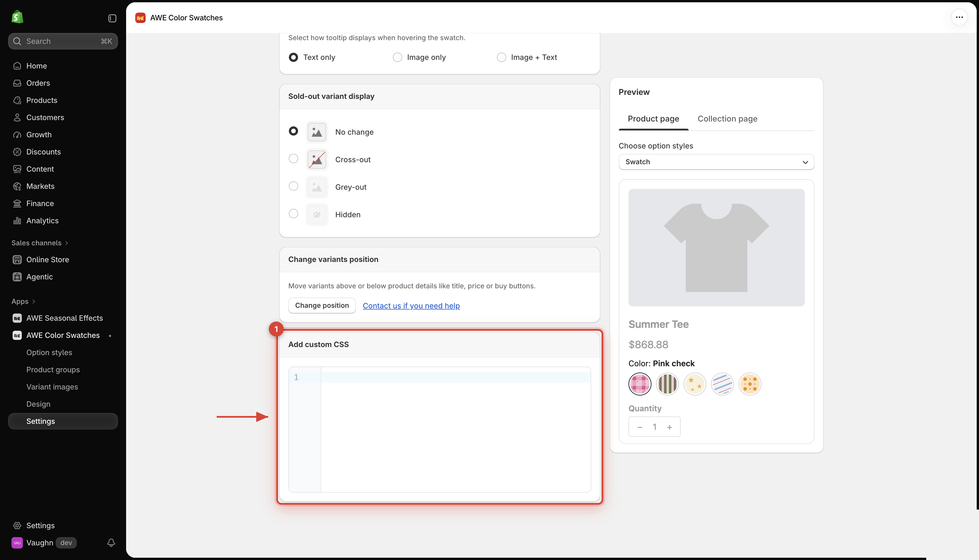This screenshot has height=560, width=979.
Task: Open Contact us if you need help link
Action: point(411,306)
